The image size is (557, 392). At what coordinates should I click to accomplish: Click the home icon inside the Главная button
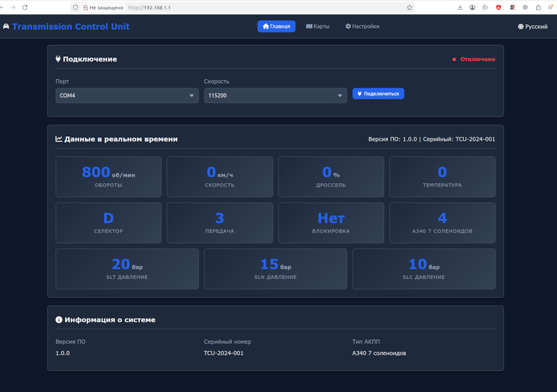(265, 26)
